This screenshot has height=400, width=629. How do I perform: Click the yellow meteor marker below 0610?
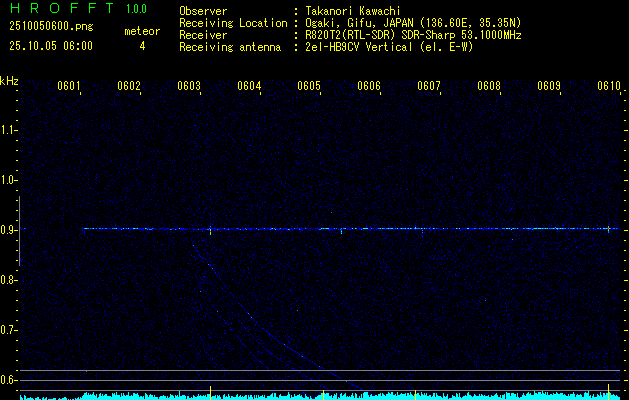coord(609,392)
